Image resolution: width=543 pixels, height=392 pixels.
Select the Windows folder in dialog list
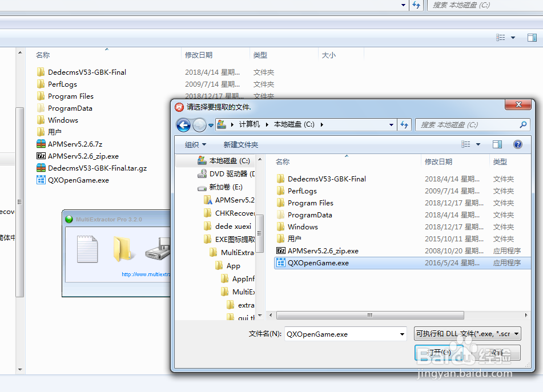coord(297,227)
